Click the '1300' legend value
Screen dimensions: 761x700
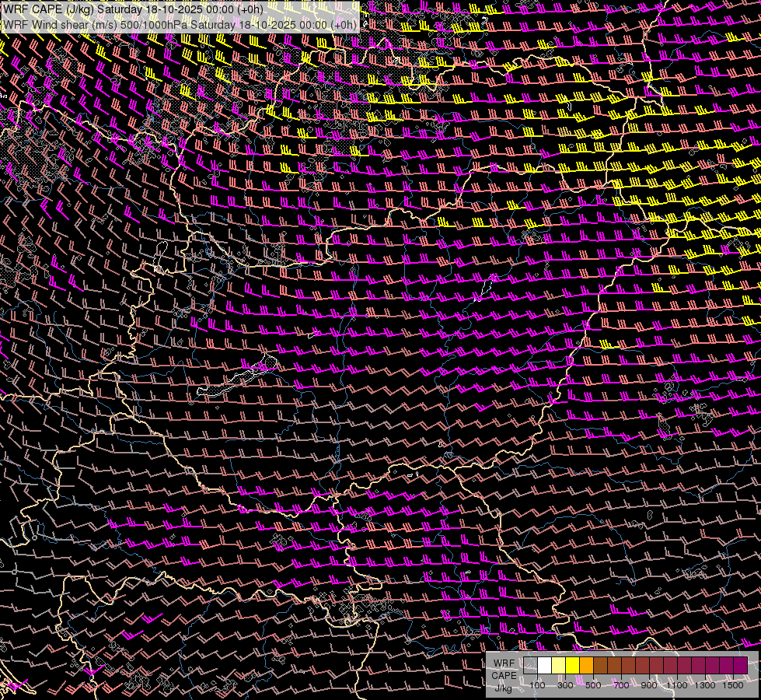click(x=705, y=685)
